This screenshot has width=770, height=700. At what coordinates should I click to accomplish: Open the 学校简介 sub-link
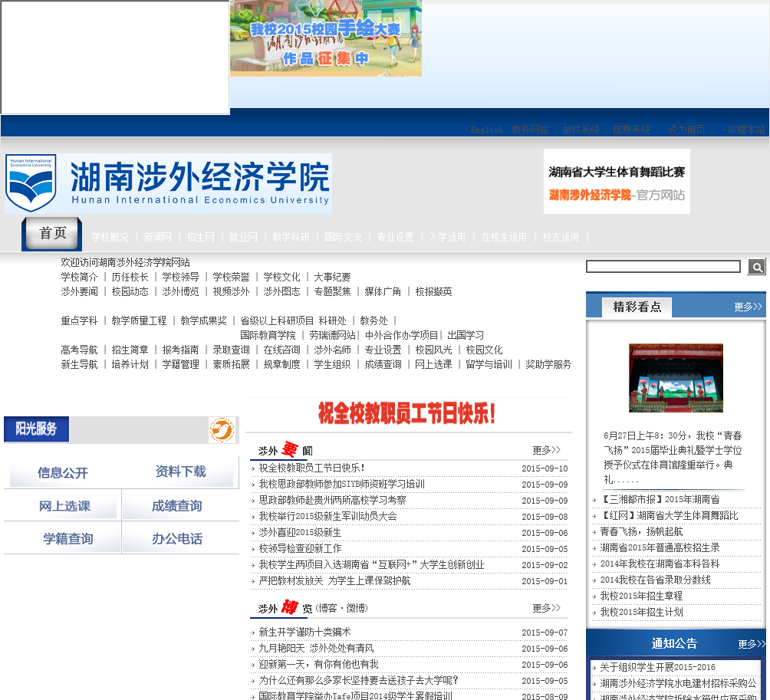pos(79,277)
